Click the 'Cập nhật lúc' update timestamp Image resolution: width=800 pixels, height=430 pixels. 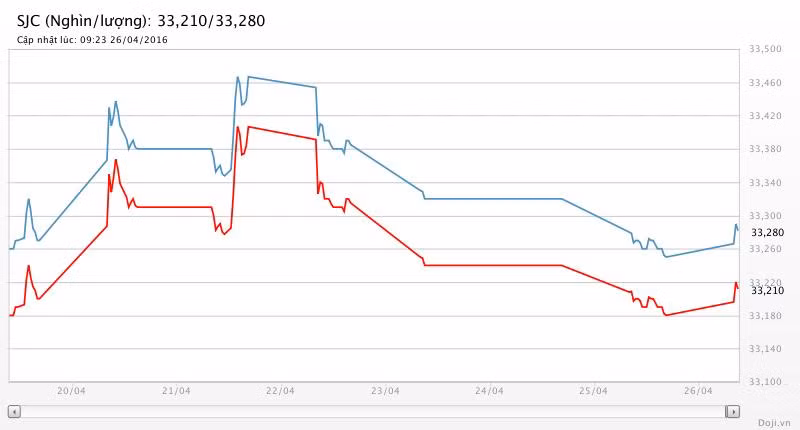click(x=92, y=40)
